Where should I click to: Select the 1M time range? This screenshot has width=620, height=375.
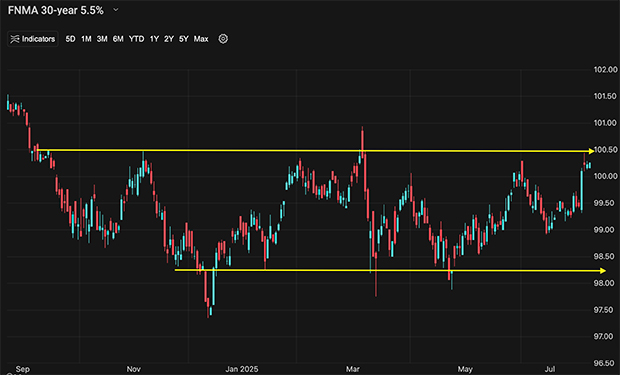(86, 39)
